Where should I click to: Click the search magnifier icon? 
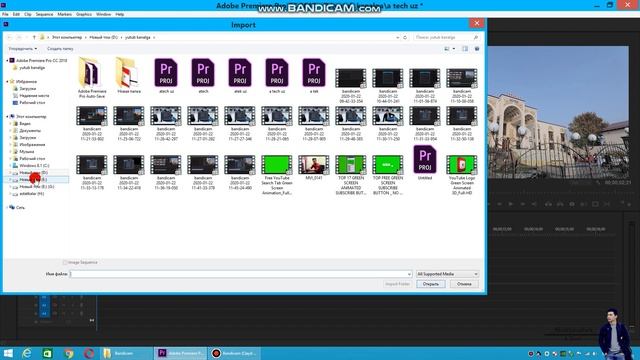(x=476, y=37)
